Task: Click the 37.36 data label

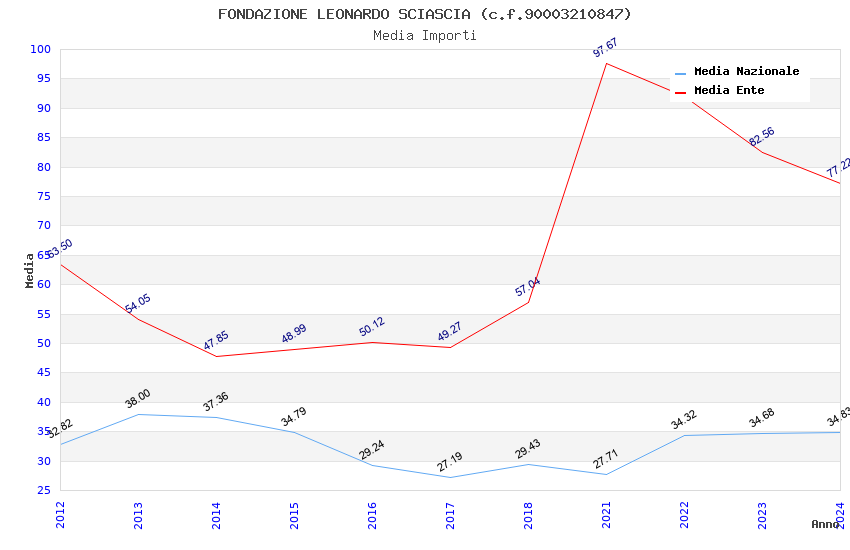Action: tap(216, 402)
